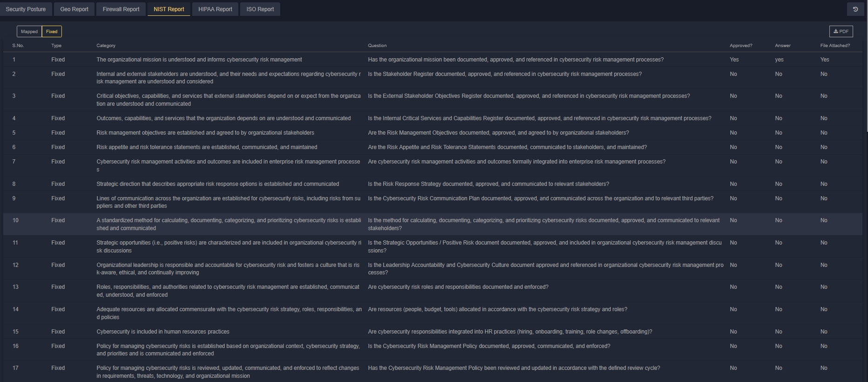Click question about Risk Appetite and Risk Tolerance
Image resolution: width=868 pixels, height=382 pixels.
coord(507,147)
